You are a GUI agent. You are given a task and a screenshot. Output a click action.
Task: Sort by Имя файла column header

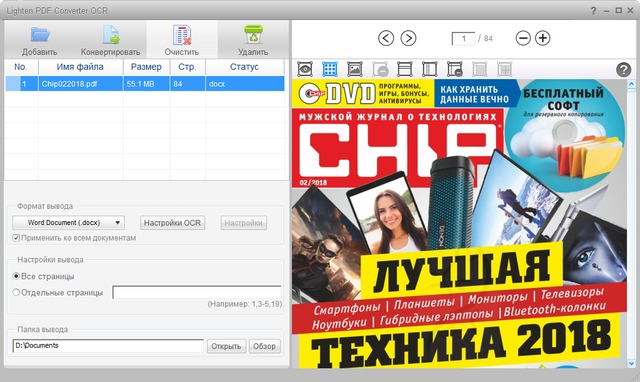(x=80, y=67)
